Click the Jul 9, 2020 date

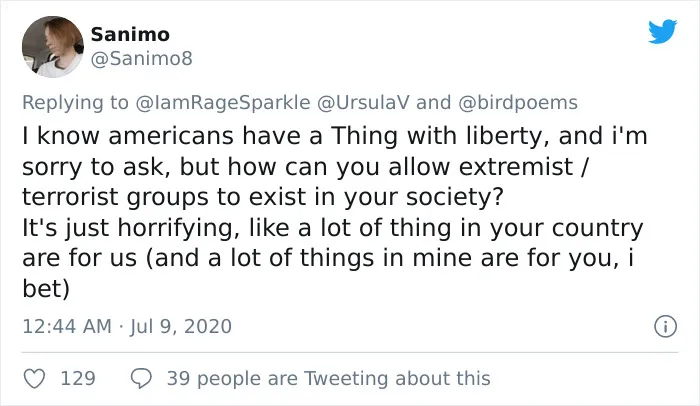click(181, 326)
